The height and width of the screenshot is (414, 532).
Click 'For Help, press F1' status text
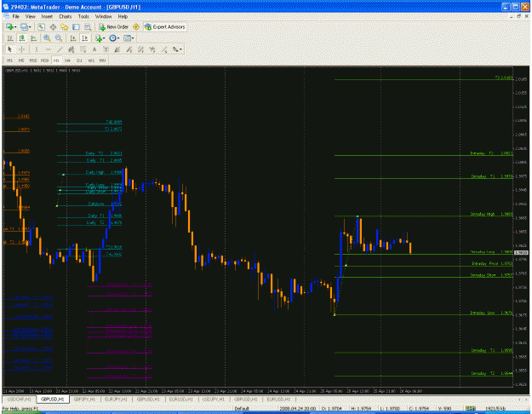coord(20,409)
